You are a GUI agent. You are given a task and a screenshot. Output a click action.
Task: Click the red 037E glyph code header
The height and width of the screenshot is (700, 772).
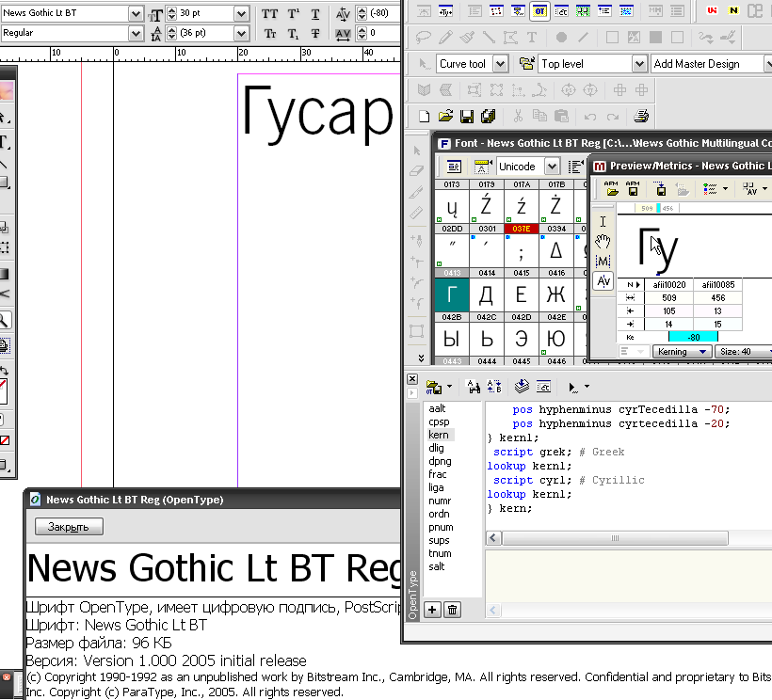[x=522, y=229]
